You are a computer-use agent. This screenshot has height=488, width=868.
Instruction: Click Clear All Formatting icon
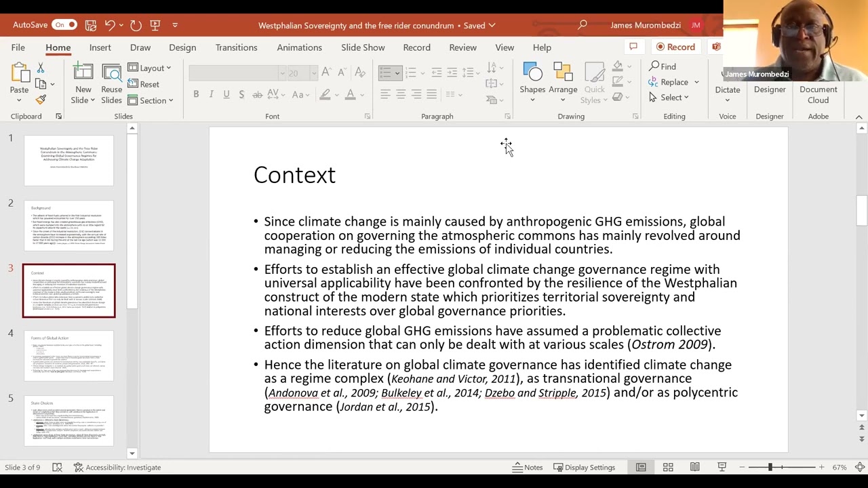[360, 73]
